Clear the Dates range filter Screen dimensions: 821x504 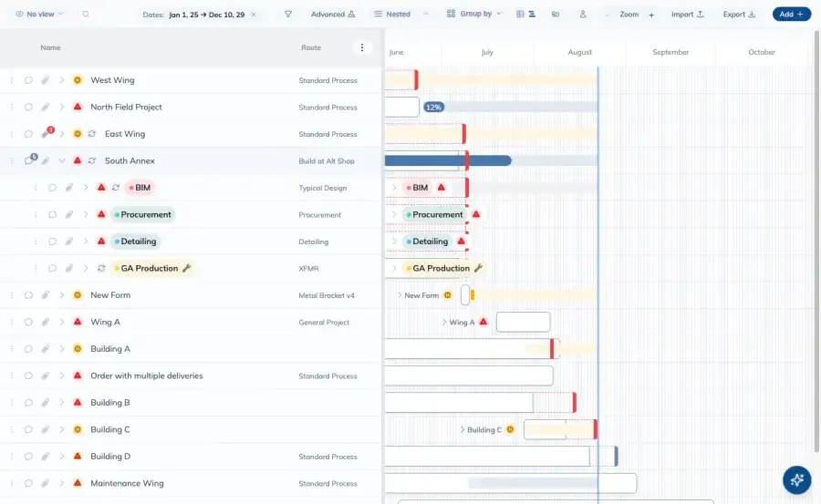click(254, 15)
